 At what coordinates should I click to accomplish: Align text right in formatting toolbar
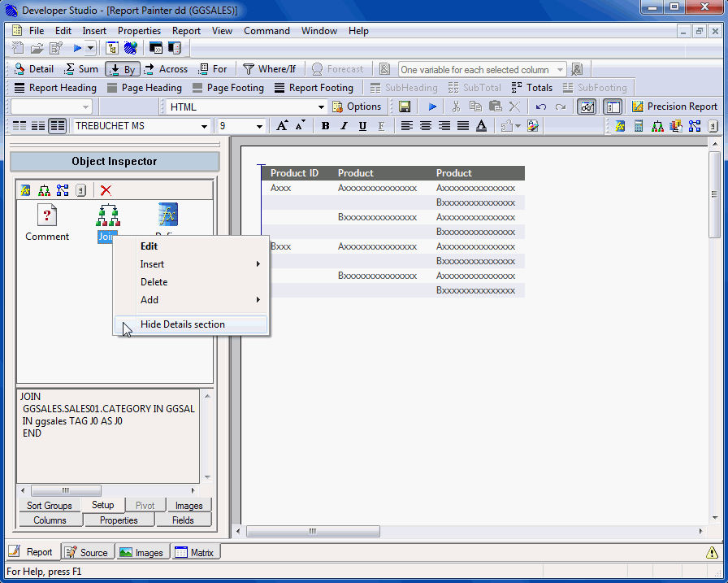coord(444,126)
